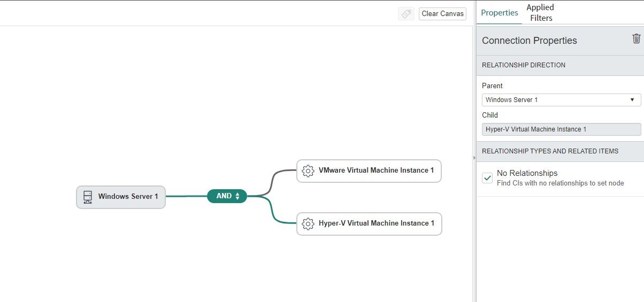Open the Applied Filters tab
Viewport: 644px width, 302px height.
540,13
